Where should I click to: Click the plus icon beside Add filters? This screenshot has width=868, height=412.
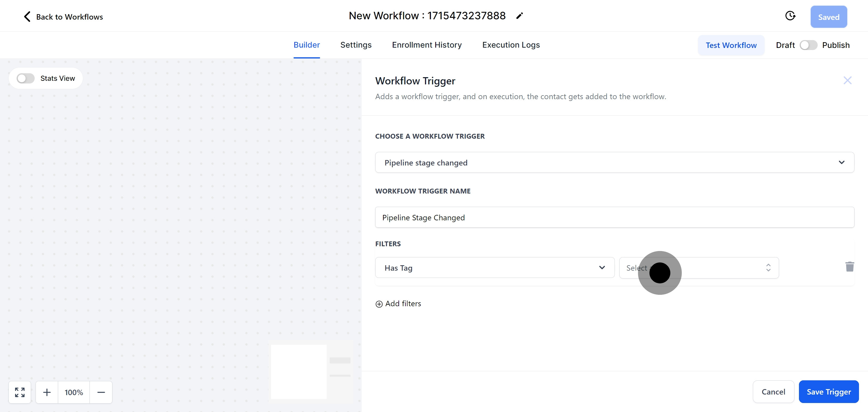pyautogui.click(x=379, y=304)
